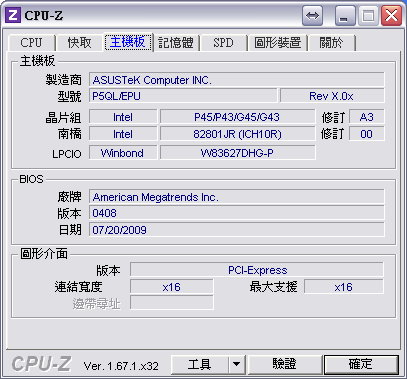Select the 82801JR (ICH10R) southbridge value
407x379 pixels.
click(237, 134)
